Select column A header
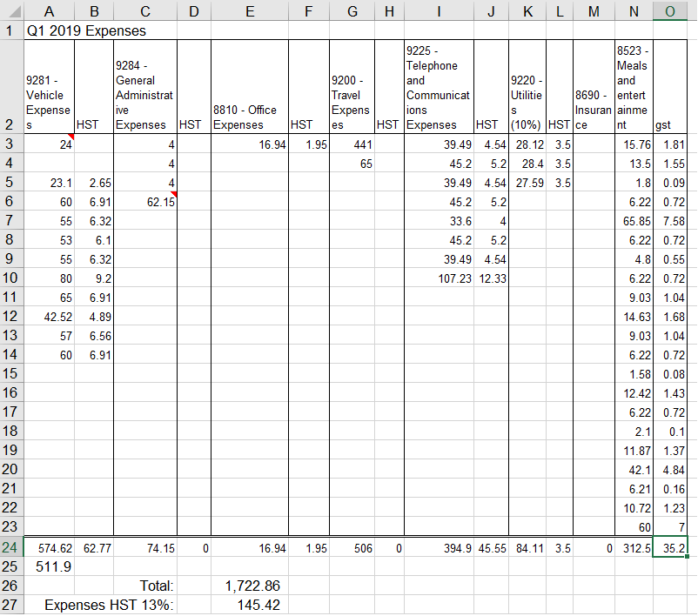Viewport: 698px width, 616px height. click(50, 10)
